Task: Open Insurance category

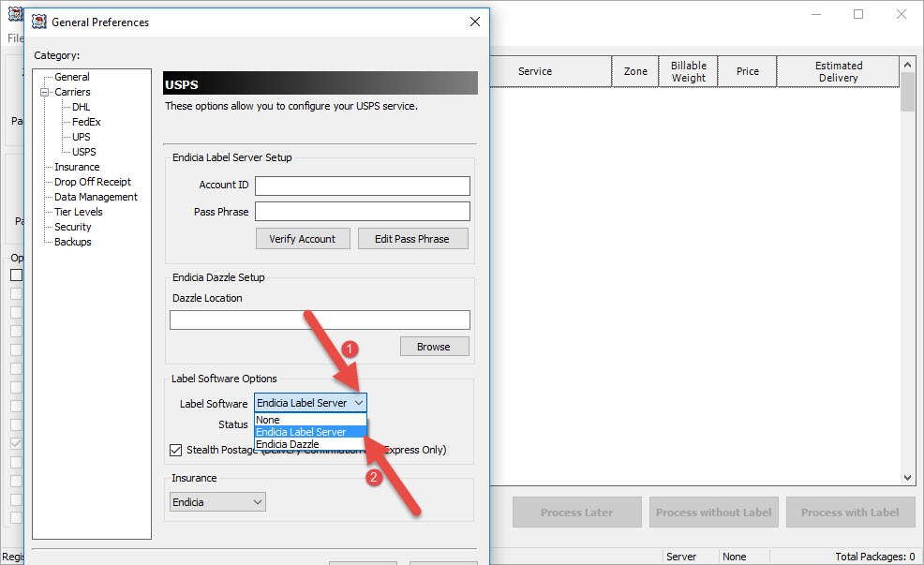Action: 77,167
